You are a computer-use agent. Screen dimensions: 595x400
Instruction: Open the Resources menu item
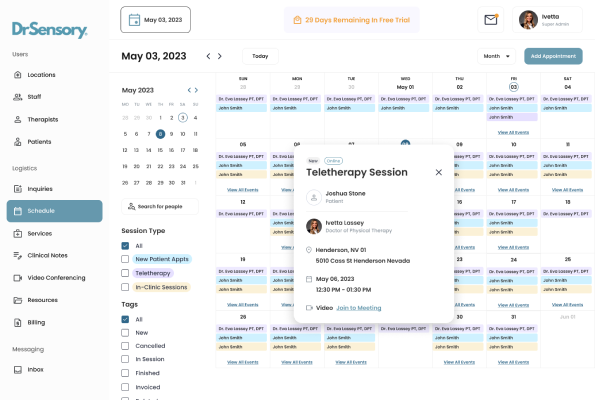point(36,300)
